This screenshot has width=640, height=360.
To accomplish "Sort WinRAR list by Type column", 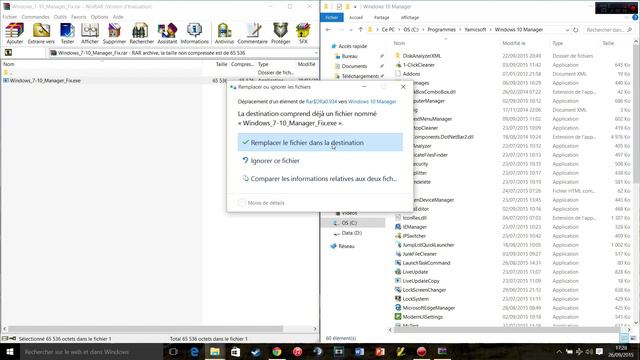I will tap(263, 64).
